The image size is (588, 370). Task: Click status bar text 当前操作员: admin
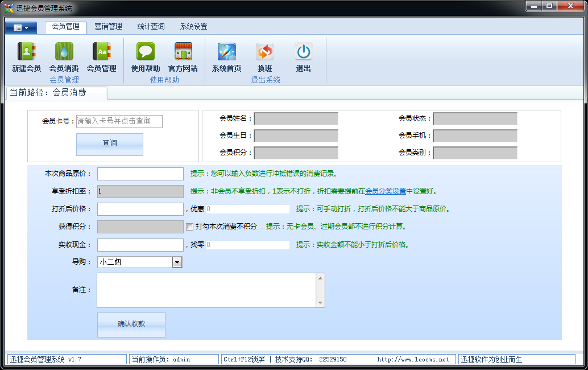[161, 360]
